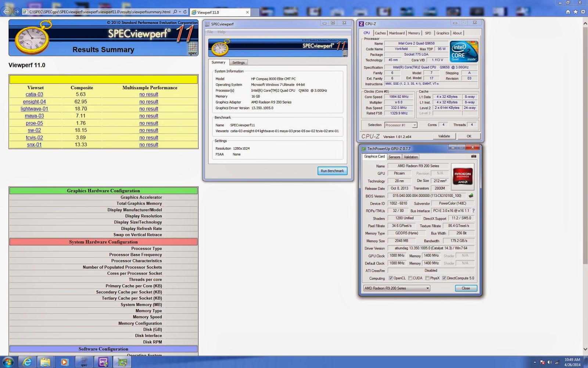The width and height of the screenshot is (588, 368).
Task: Switch to the Graphics tab in CPU-Z
Action: pyautogui.click(x=442, y=33)
